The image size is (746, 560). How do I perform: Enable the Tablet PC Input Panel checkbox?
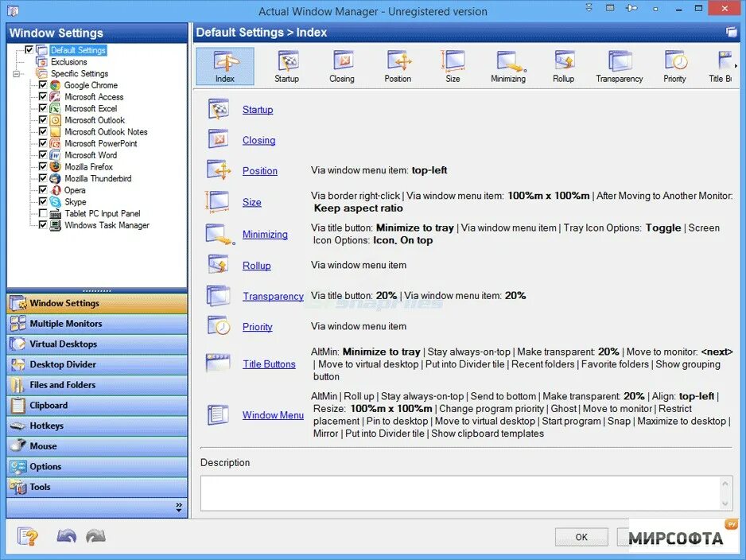[42, 213]
